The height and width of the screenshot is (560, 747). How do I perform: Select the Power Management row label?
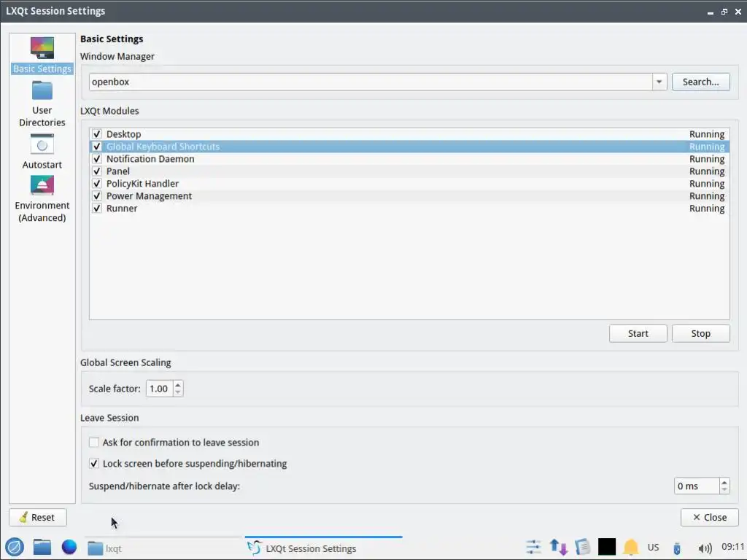pyautogui.click(x=149, y=195)
